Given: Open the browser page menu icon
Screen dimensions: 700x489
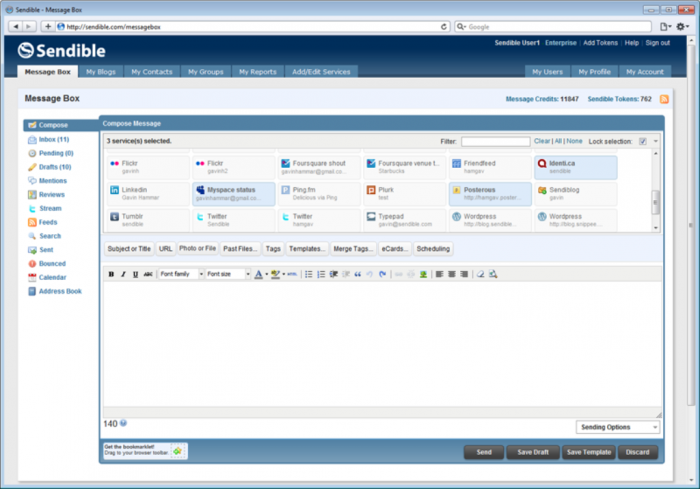Looking at the screenshot, I should click(x=665, y=27).
